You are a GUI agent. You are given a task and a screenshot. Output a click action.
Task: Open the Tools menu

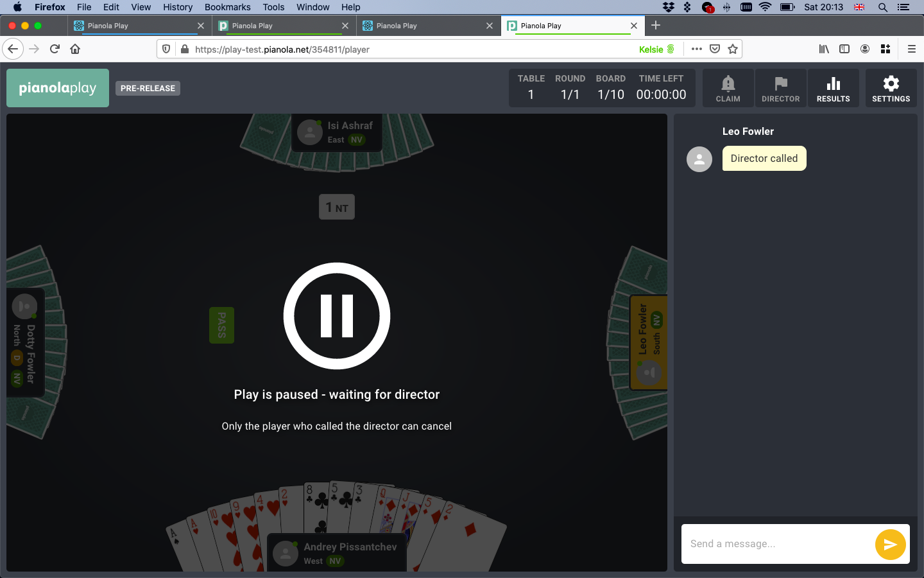(273, 7)
